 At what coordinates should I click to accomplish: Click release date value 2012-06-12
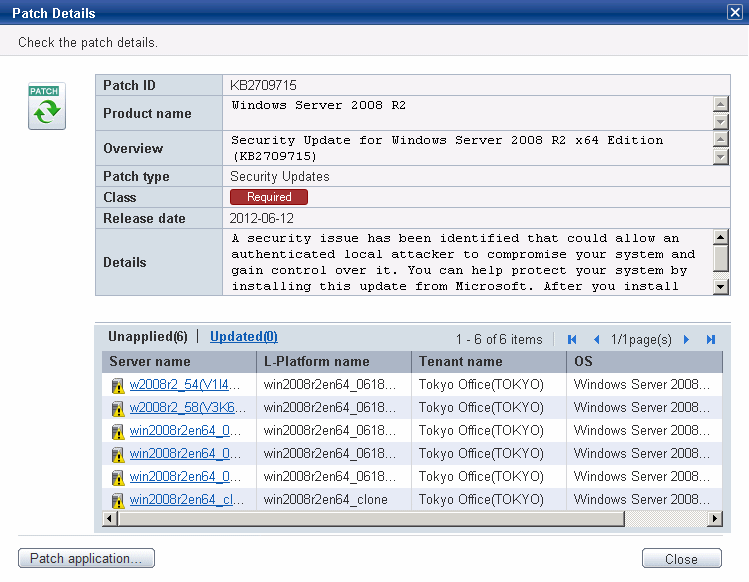(262, 218)
